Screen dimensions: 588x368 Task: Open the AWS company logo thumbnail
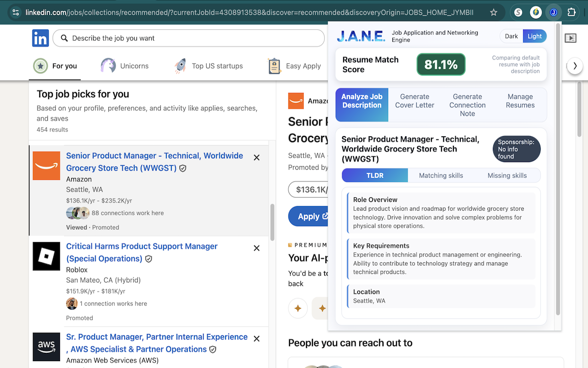pos(46,347)
